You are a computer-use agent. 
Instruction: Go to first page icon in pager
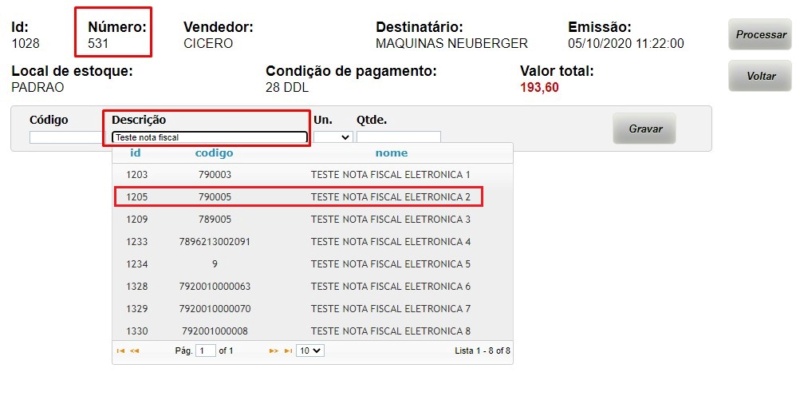[x=120, y=351]
